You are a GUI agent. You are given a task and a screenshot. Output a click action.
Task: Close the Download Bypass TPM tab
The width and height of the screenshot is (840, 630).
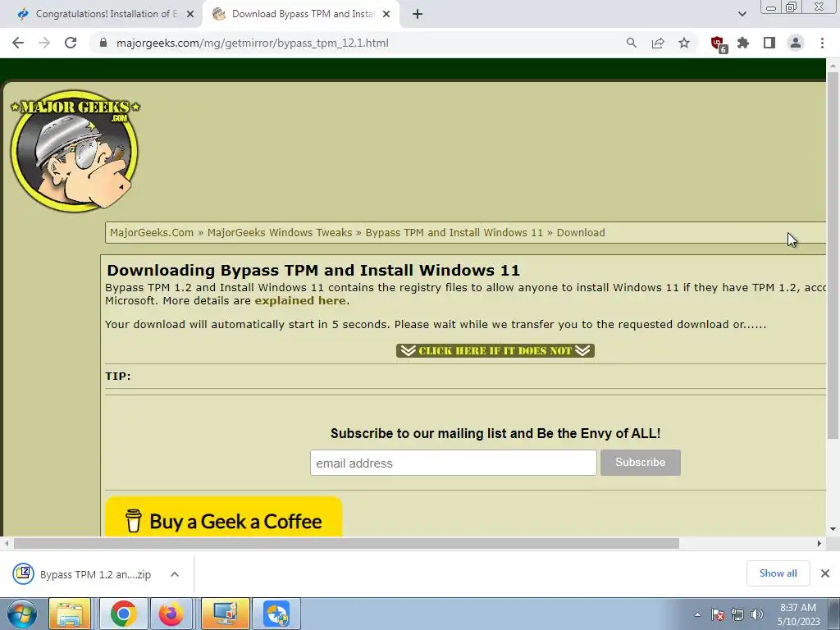coord(386,14)
